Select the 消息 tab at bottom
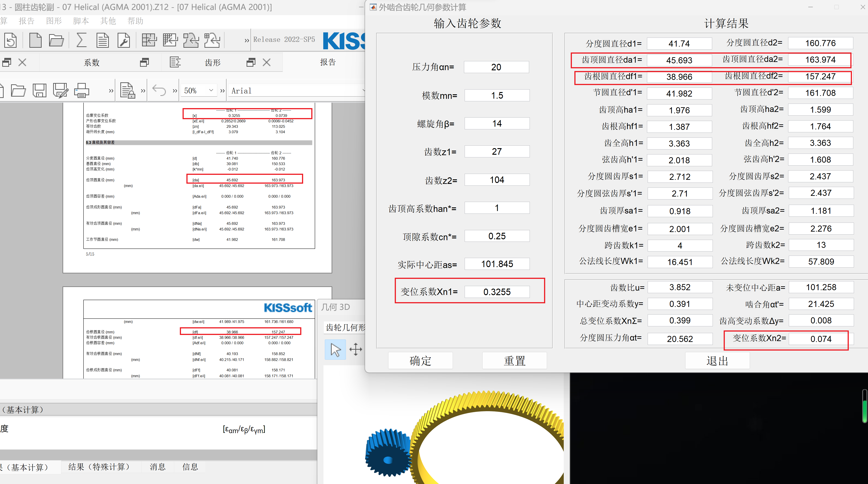This screenshot has width=868, height=484. tap(158, 467)
